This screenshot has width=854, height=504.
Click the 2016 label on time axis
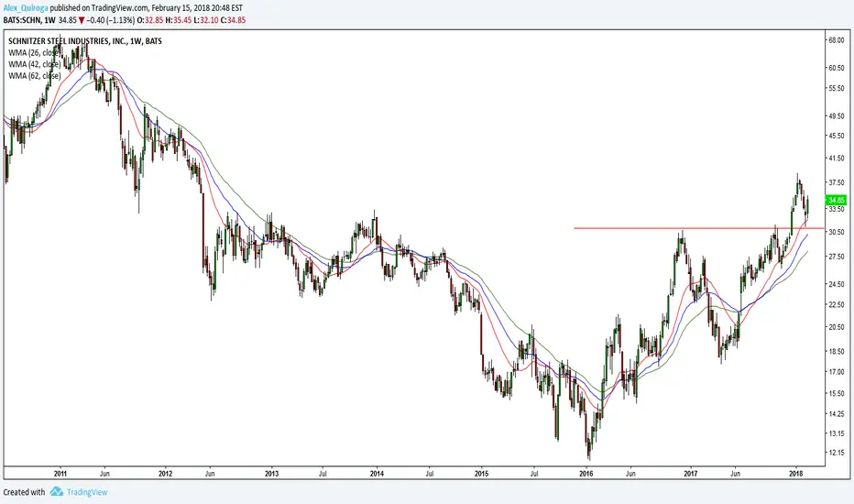586,474
